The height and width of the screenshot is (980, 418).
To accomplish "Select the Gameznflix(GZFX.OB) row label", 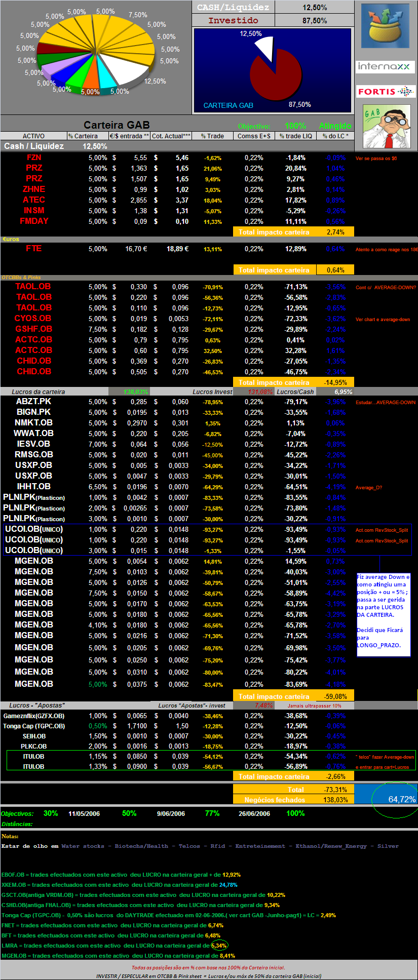I will coord(34,716).
